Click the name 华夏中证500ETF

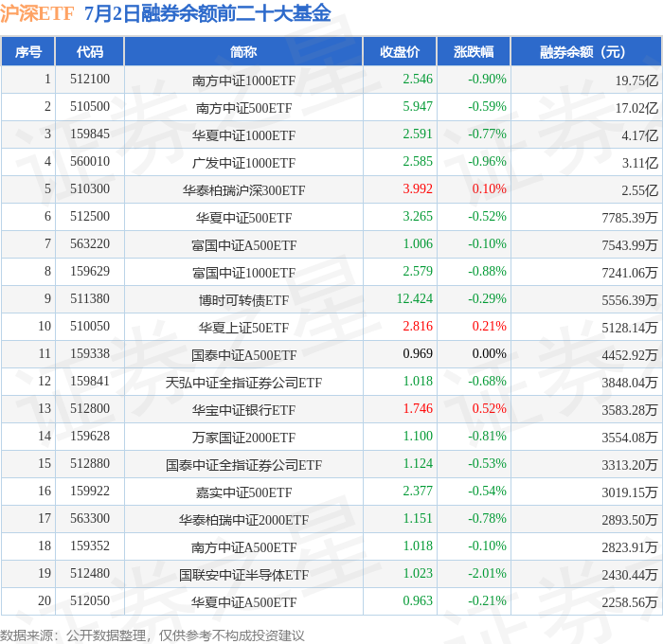coord(243,218)
